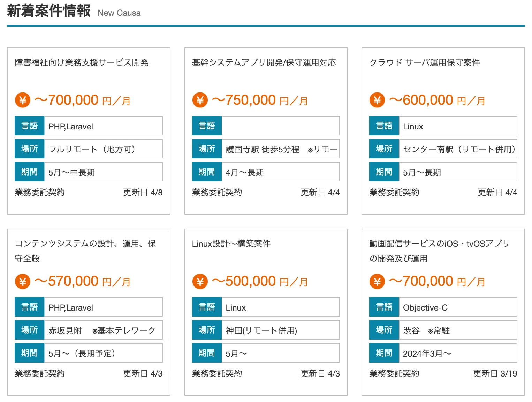
Task: Click yen icon beside 〜500,000 円/月
Action: tap(200, 282)
